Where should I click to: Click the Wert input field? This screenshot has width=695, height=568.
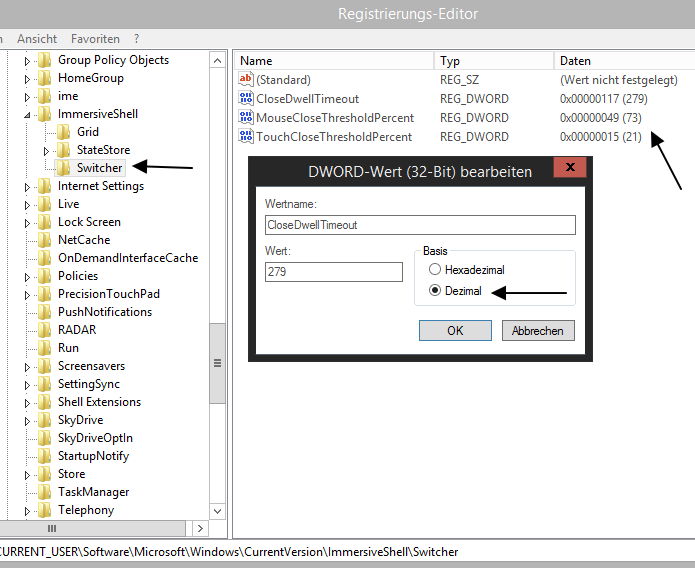point(333,272)
